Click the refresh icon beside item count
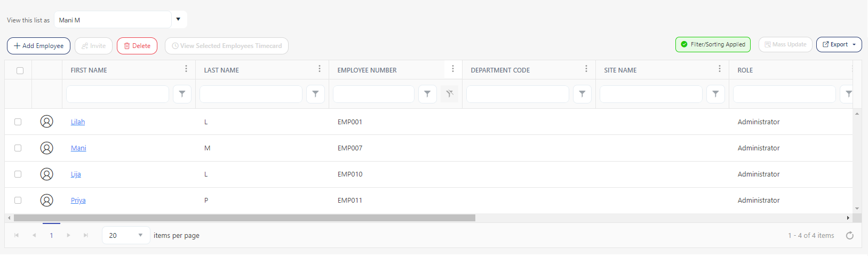The height and width of the screenshot is (256, 868). [x=849, y=235]
